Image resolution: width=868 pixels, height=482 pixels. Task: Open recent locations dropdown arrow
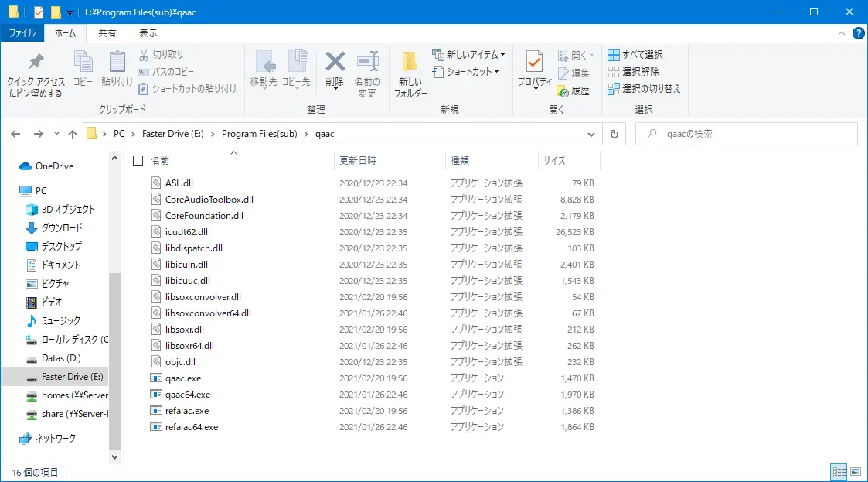coord(56,134)
